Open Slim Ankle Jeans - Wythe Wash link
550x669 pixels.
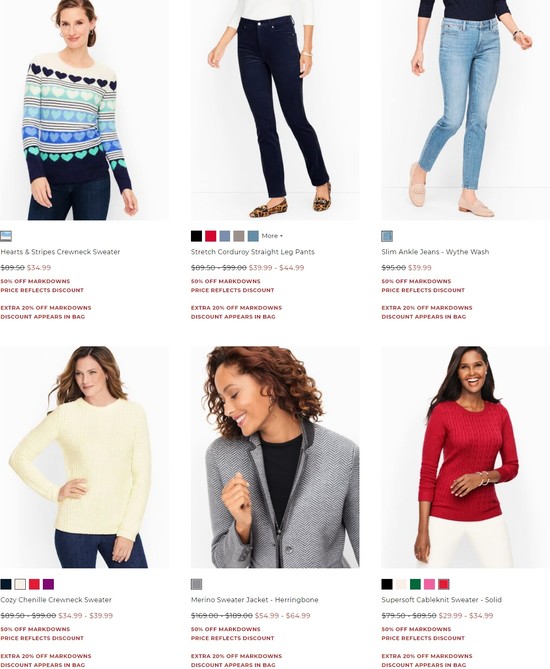pyautogui.click(x=435, y=252)
